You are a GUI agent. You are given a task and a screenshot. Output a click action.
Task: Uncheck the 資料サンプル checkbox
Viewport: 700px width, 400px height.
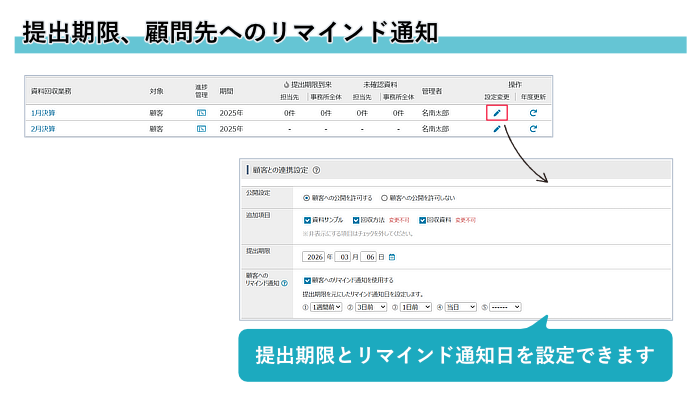[307, 220]
